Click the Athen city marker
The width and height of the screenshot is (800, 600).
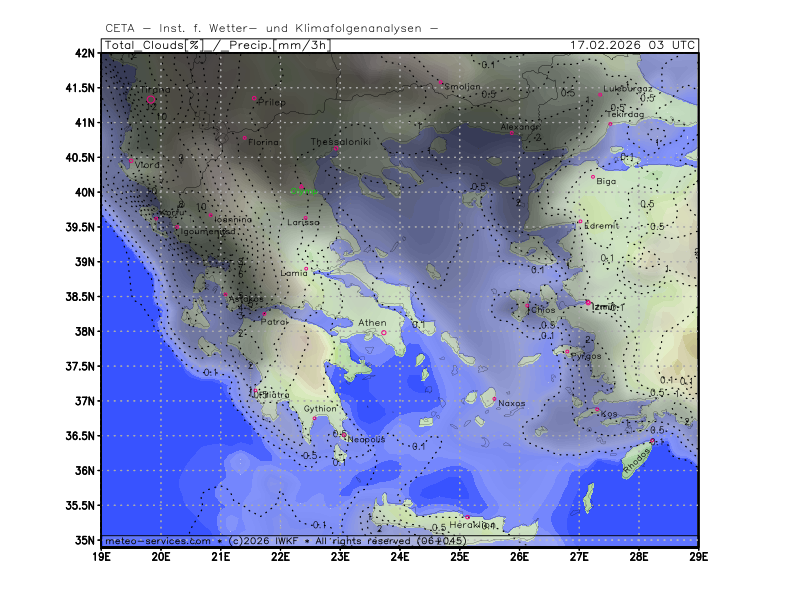click(383, 333)
